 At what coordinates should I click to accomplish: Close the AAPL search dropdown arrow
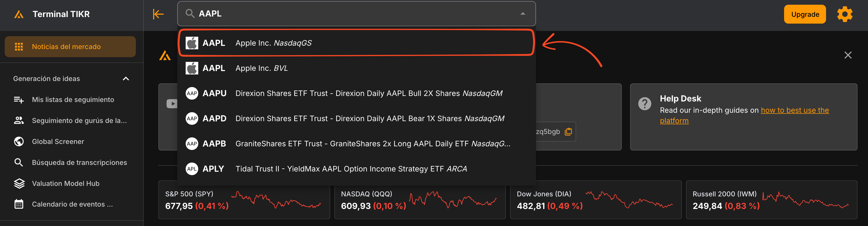[x=523, y=14]
